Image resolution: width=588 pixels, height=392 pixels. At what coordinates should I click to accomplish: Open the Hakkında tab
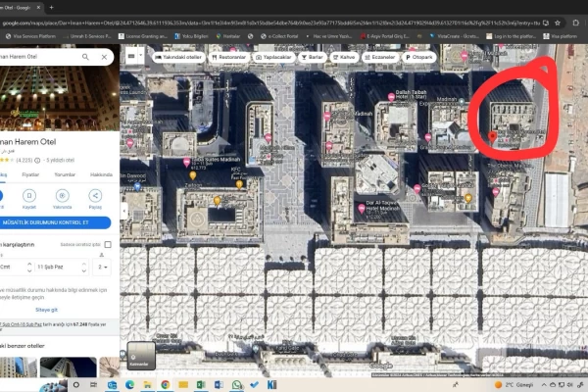(101, 174)
